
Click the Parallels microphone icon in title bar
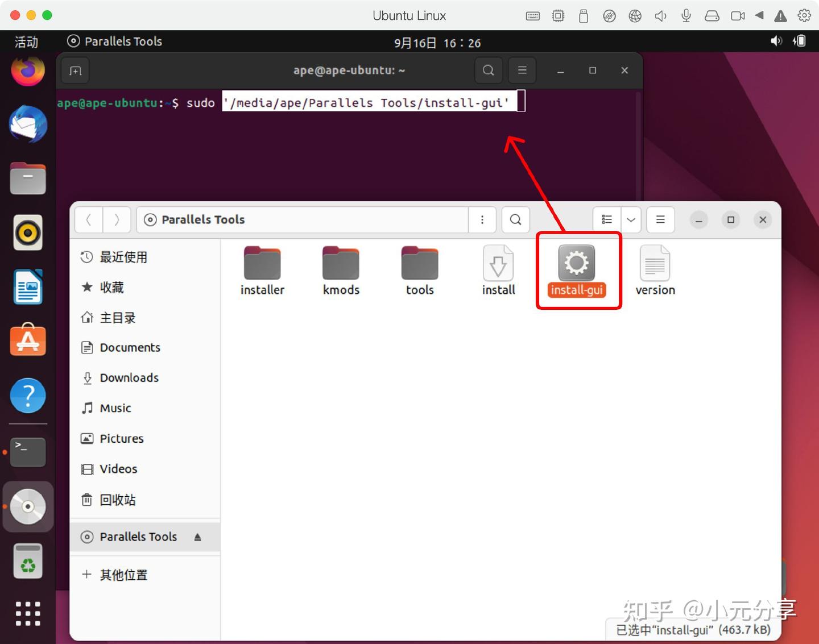(x=686, y=15)
